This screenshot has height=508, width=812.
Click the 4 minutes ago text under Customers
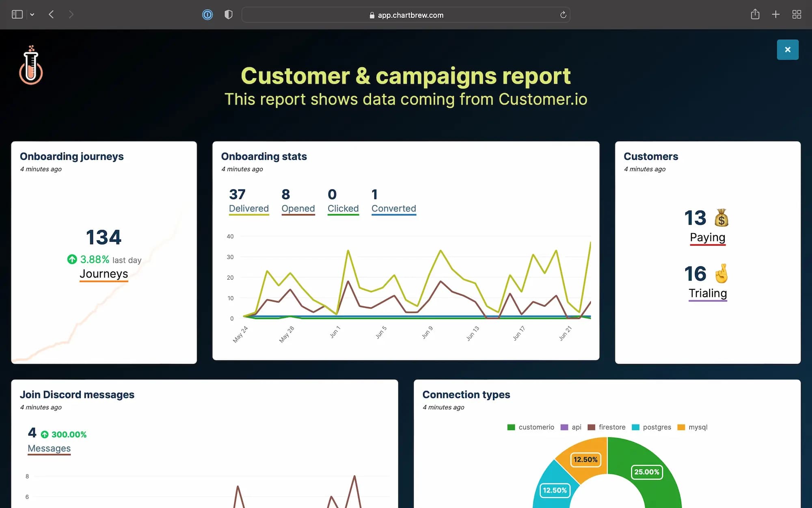(645, 169)
